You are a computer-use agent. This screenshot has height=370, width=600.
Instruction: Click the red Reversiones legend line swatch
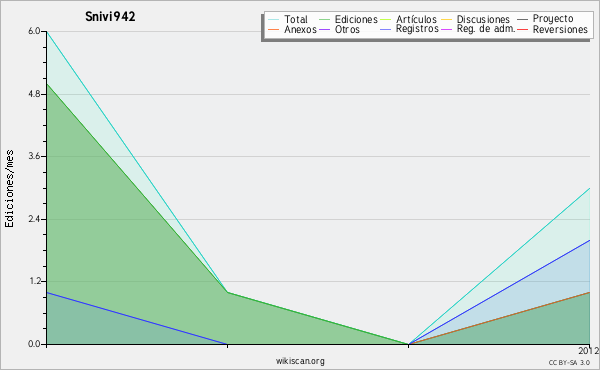522,29
